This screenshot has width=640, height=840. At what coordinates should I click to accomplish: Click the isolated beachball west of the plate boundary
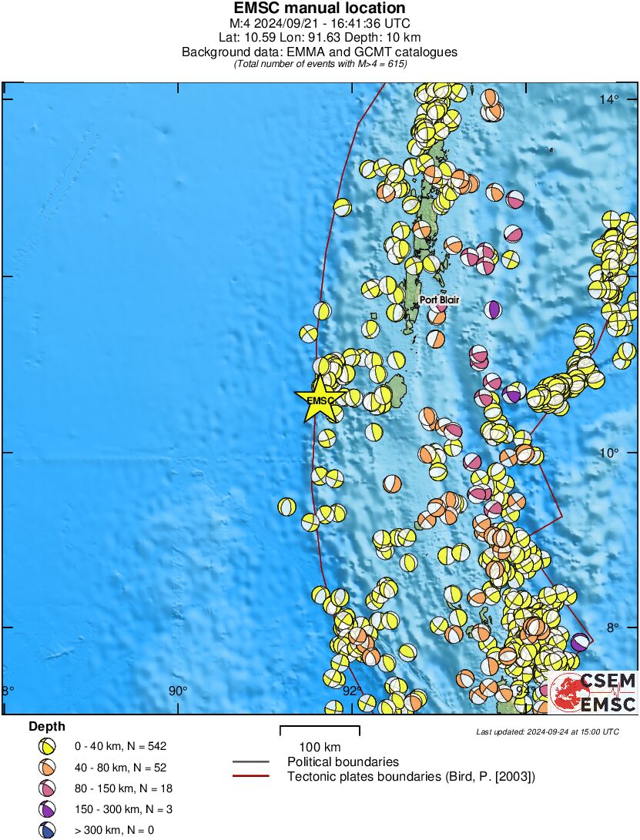286,506
